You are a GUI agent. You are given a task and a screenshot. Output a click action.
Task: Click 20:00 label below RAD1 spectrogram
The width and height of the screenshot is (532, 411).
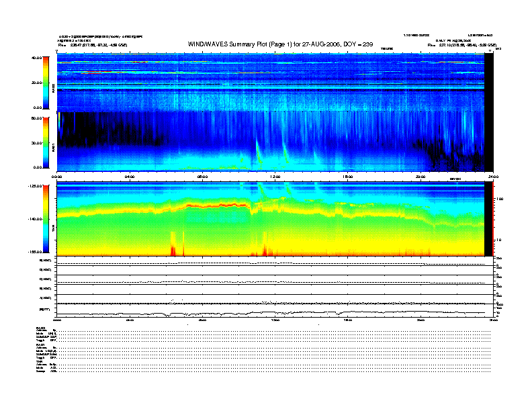point(420,177)
